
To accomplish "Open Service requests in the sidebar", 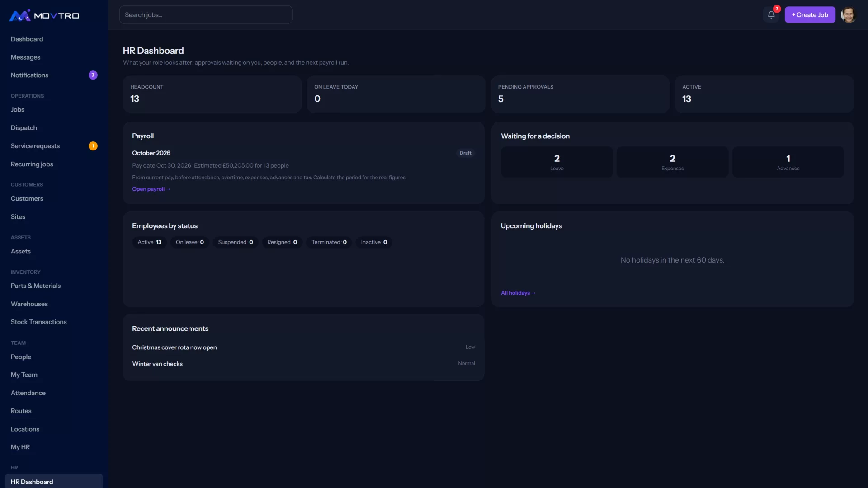I will pyautogui.click(x=54, y=146).
